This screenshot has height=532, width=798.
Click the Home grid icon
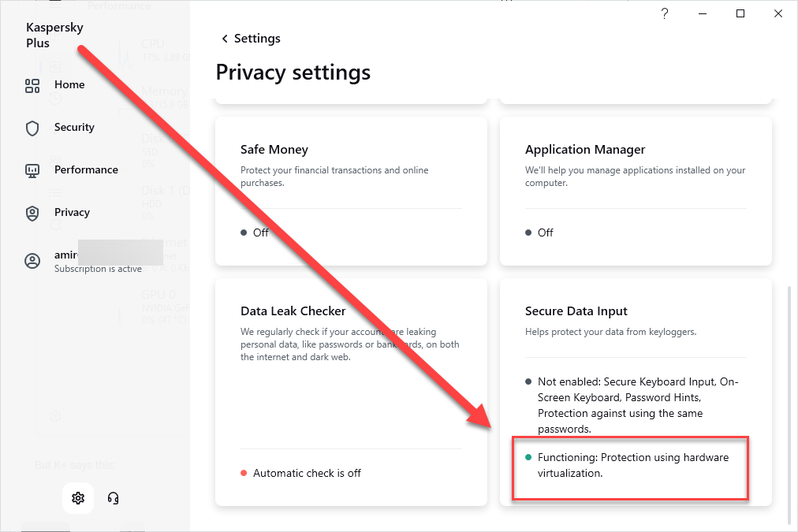click(x=32, y=85)
